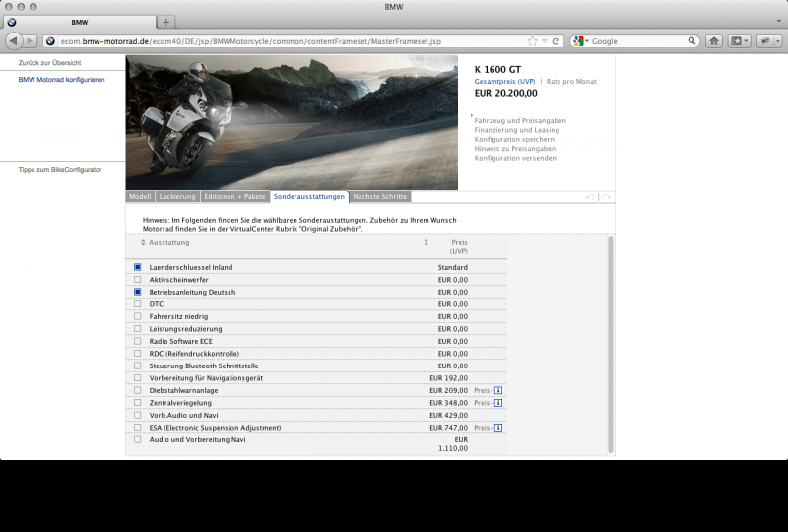Click the EUR 1.110,00 price value
The image size is (788, 532).
pos(453,444)
